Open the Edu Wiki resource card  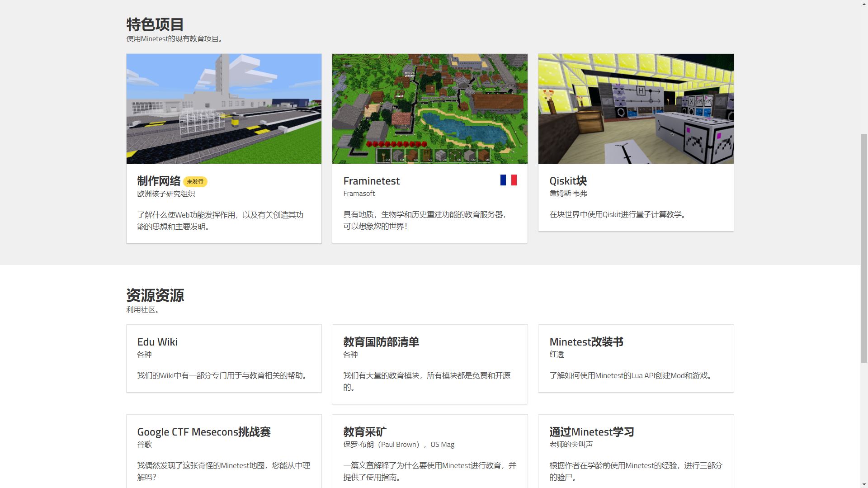pos(224,358)
